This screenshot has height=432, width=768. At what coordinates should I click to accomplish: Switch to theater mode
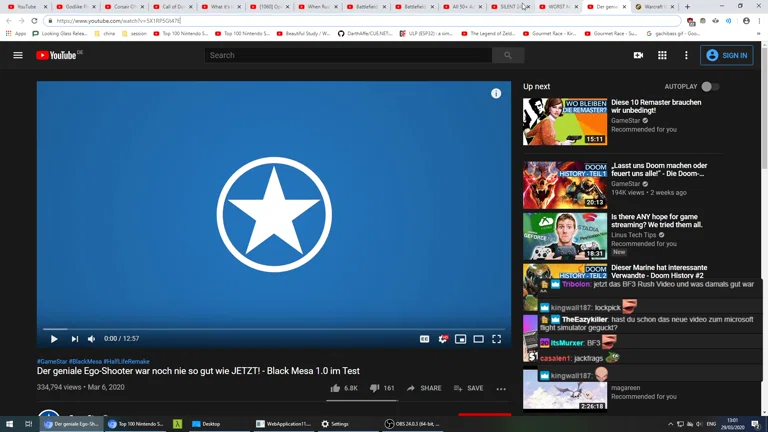479,339
